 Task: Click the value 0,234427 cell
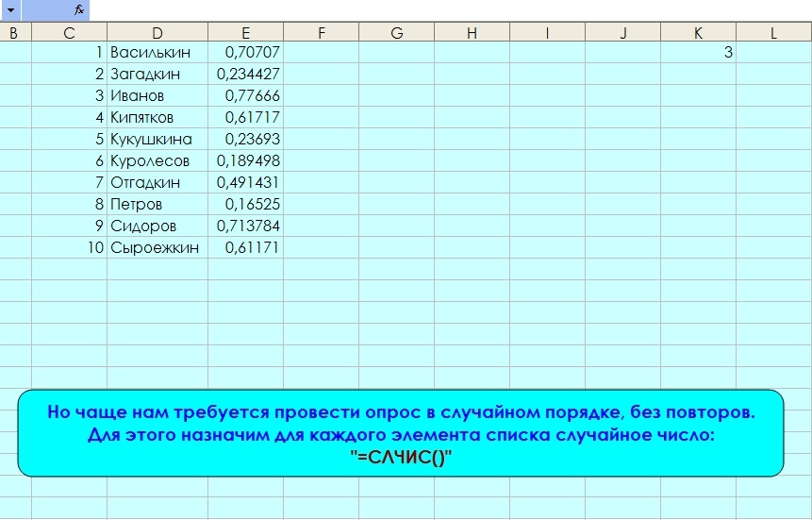pos(246,75)
